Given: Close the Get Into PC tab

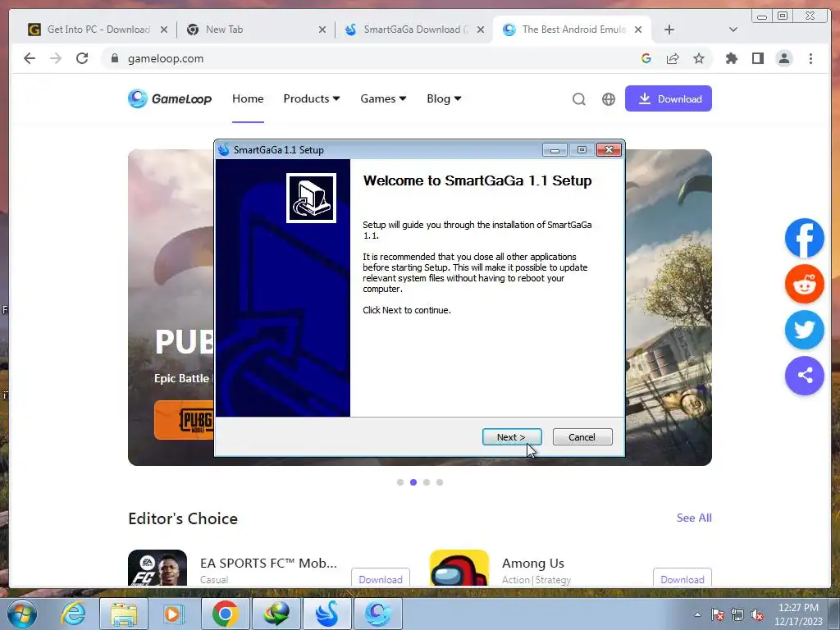Looking at the screenshot, I should coord(164,30).
